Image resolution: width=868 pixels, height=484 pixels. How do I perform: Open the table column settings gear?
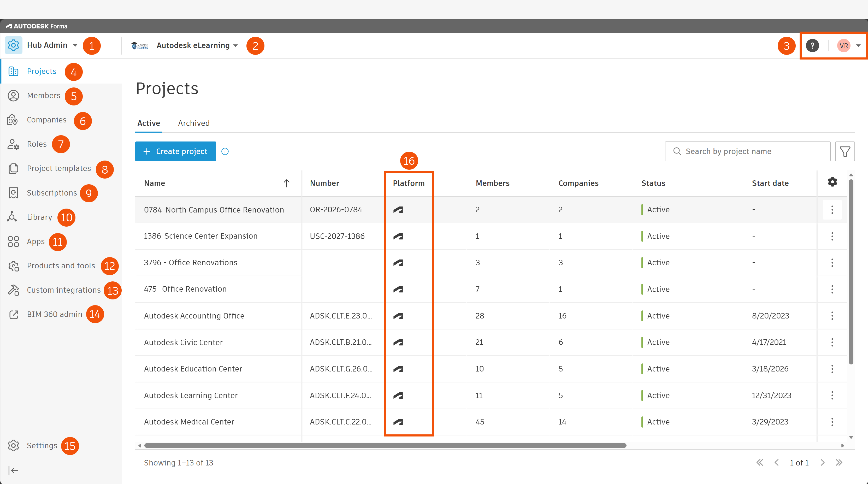tap(832, 182)
